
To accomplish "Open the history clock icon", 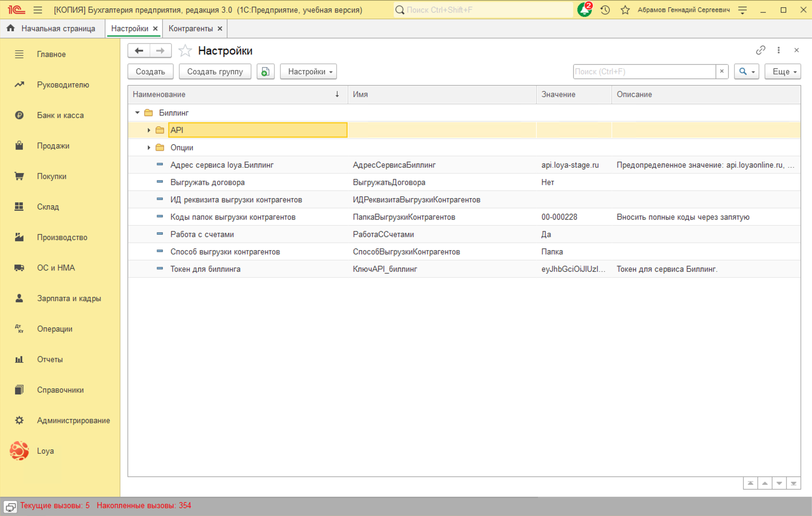I will 605,10.
